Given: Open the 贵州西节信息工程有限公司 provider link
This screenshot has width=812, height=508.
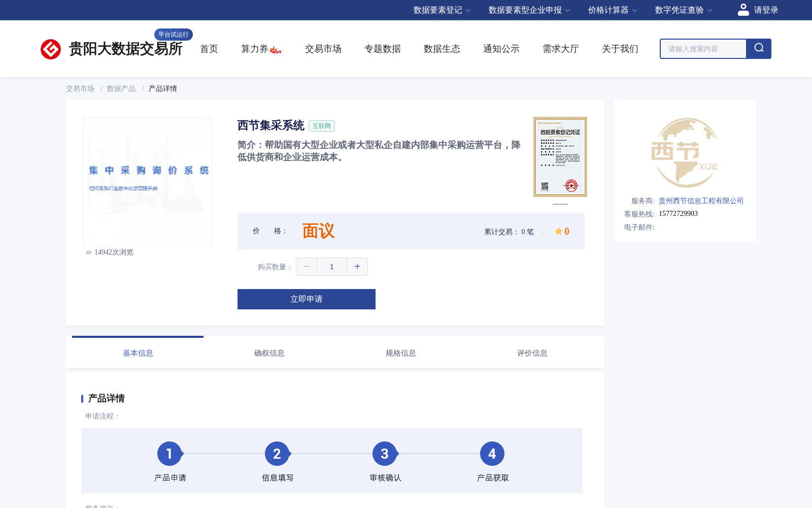Looking at the screenshot, I should coord(701,201).
